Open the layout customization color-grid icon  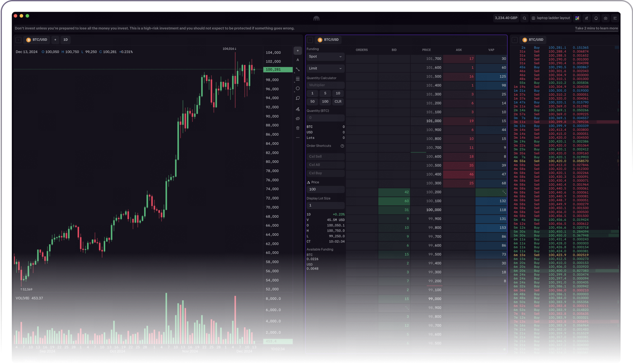click(577, 18)
